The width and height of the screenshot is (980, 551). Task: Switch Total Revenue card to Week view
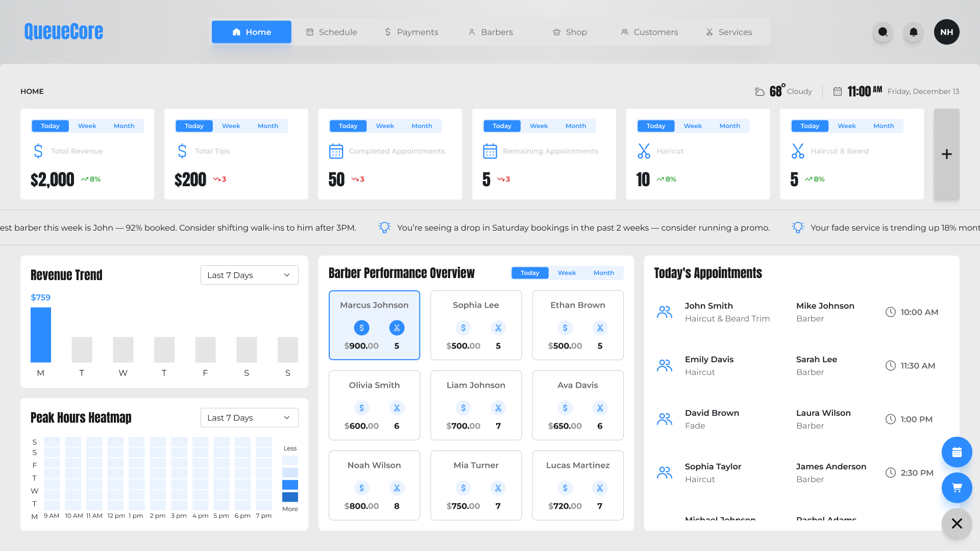[87, 126]
